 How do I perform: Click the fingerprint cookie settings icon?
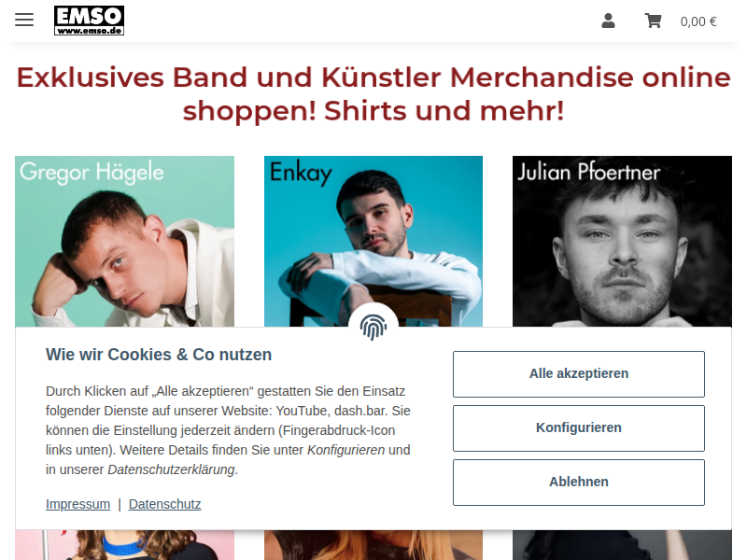373,328
